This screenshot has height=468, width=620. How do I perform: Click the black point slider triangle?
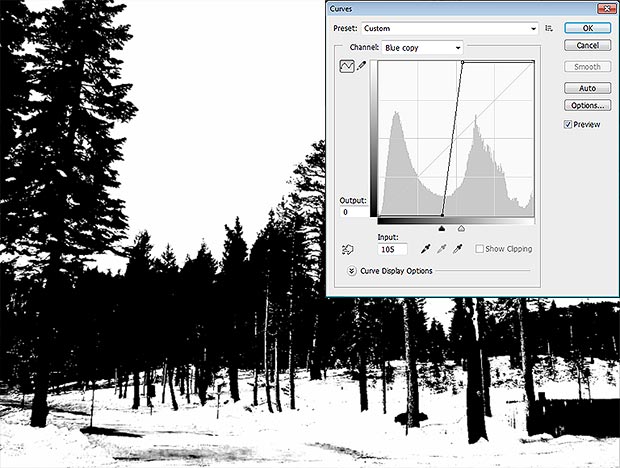pos(442,228)
